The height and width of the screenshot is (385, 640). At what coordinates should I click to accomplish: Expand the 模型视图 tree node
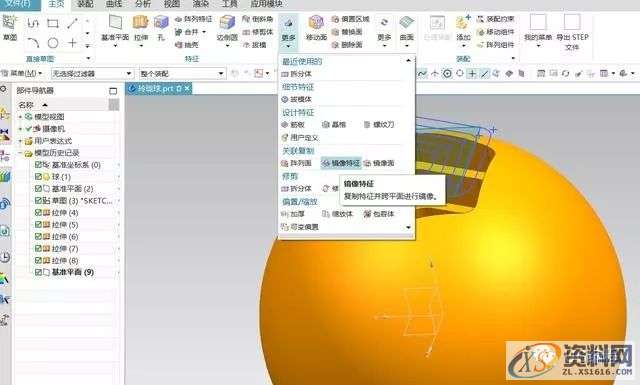[20, 117]
